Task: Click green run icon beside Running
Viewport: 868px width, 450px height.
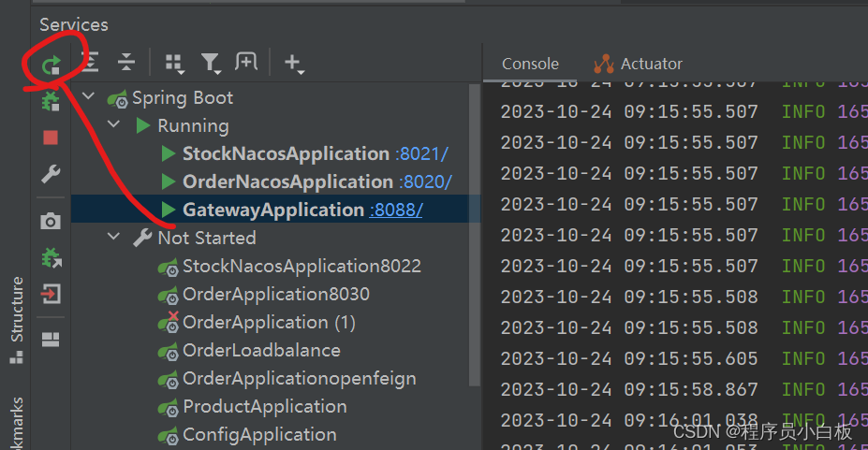Action: point(143,125)
